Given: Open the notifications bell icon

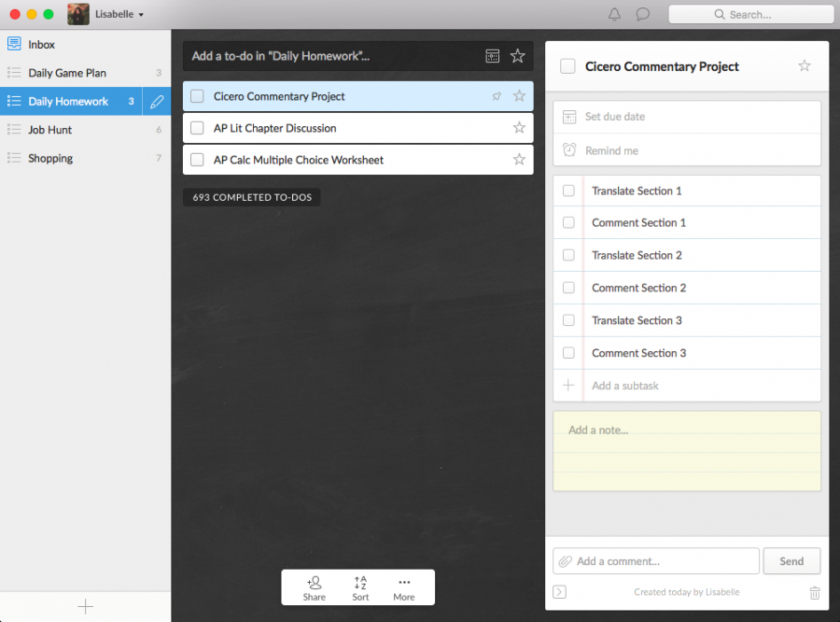Looking at the screenshot, I should click(614, 15).
